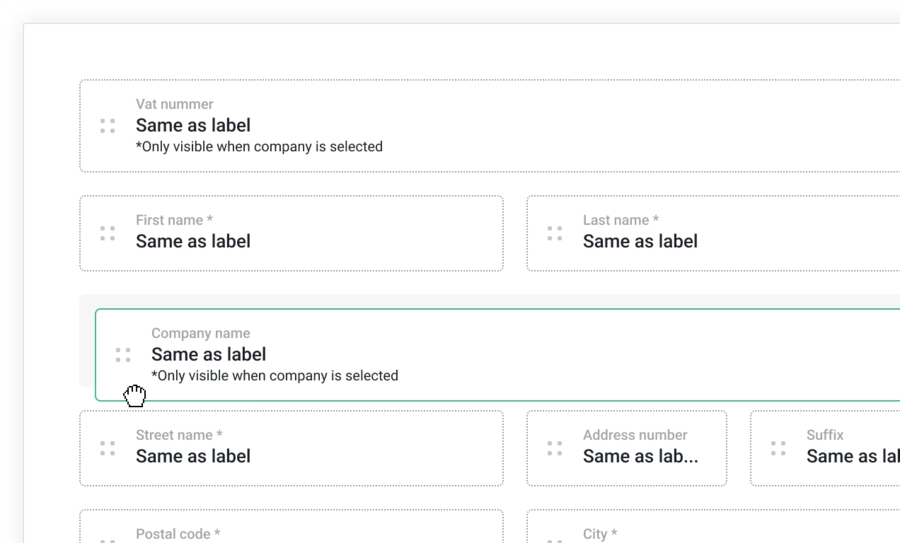Click visibility note under Company name
900x543 pixels.
[274, 376]
